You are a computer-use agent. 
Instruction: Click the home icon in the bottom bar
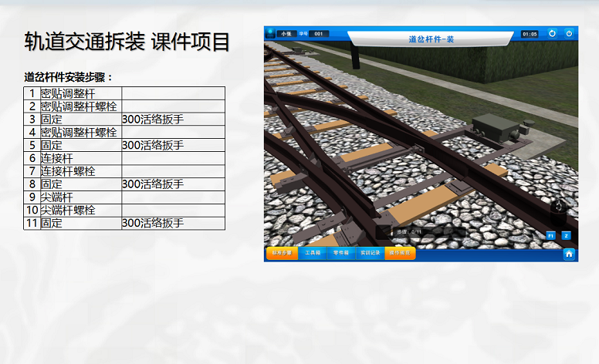(569, 254)
